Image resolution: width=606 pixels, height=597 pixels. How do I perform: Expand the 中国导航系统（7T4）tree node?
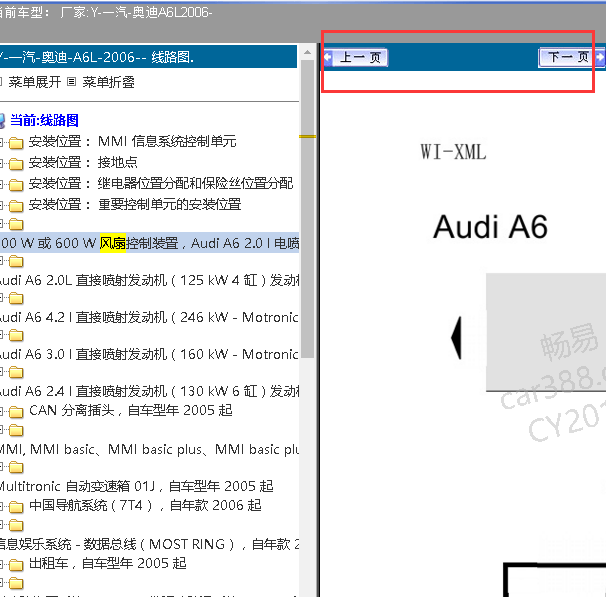pos(2,506)
